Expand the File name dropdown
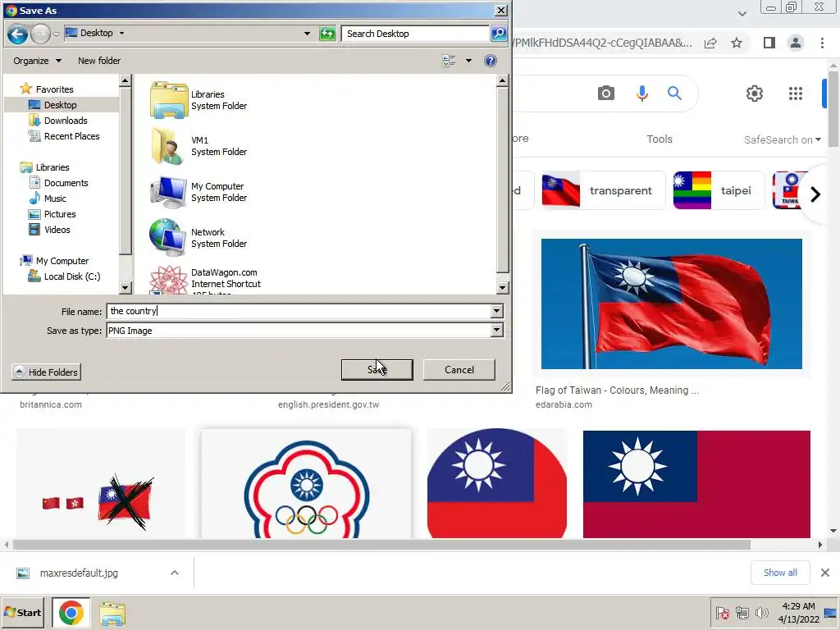Viewport: 840px width, 630px height. pos(496,311)
